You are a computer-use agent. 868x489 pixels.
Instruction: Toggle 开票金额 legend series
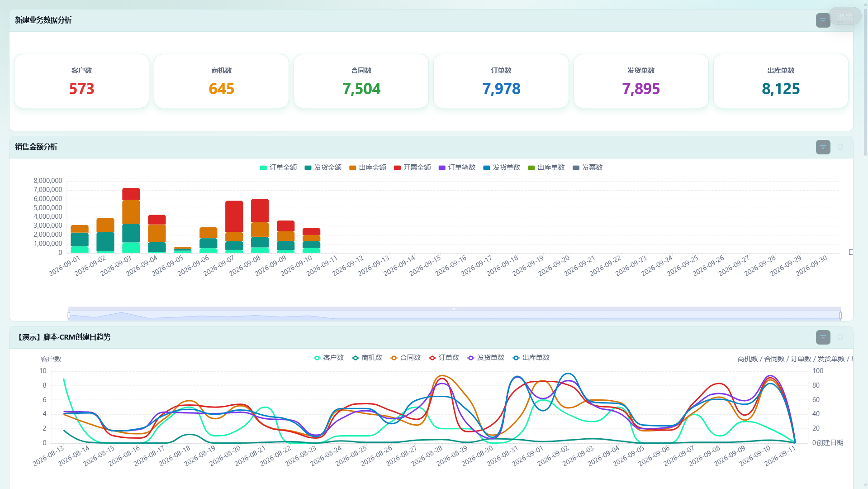tap(412, 168)
